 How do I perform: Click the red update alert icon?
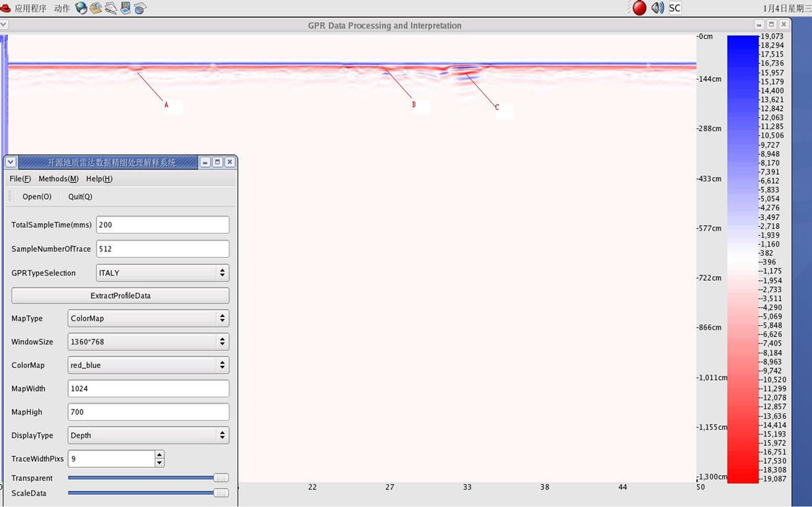pyautogui.click(x=639, y=8)
